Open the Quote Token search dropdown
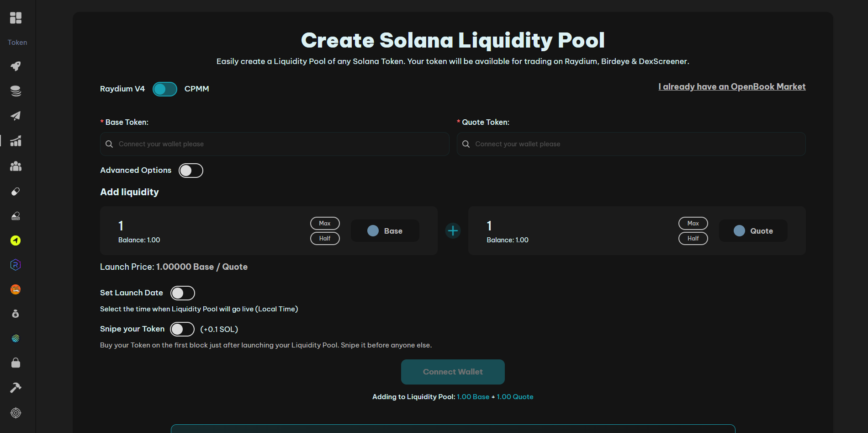 point(631,144)
